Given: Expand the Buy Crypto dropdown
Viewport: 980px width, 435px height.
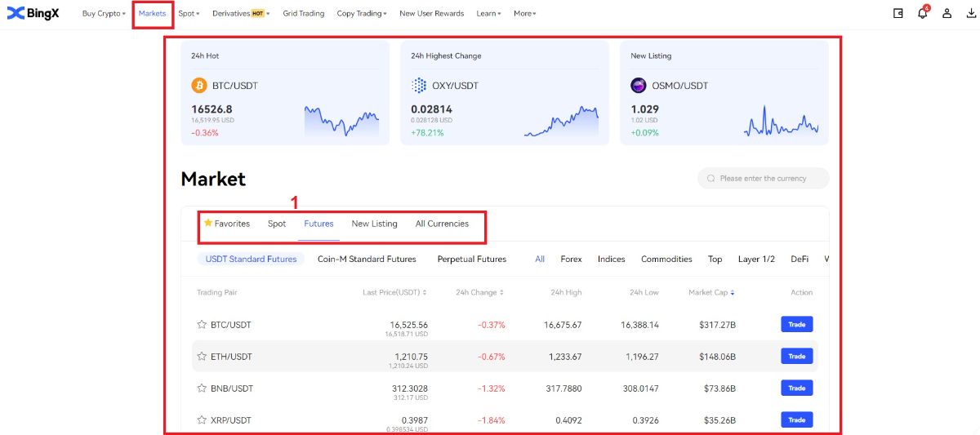Looking at the screenshot, I should click(x=104, y=14).
